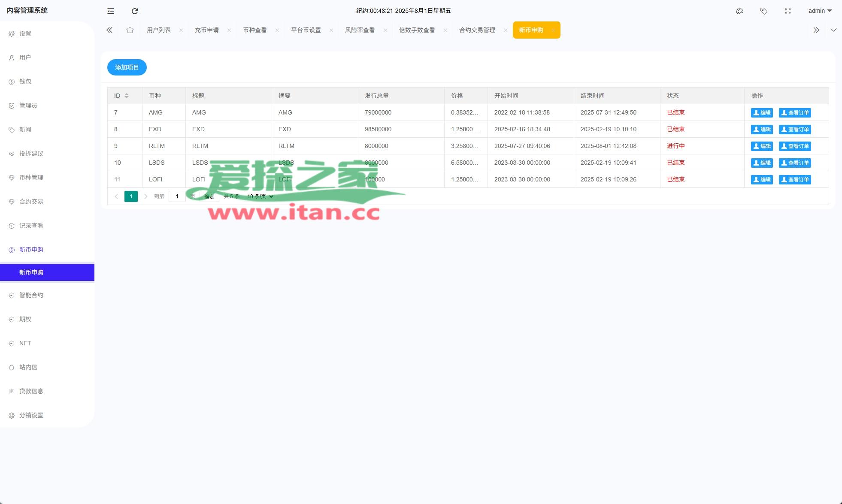Click 查看订单 for AMG row
Viewport: 842px width, 504px height.
tap(794, 113)
